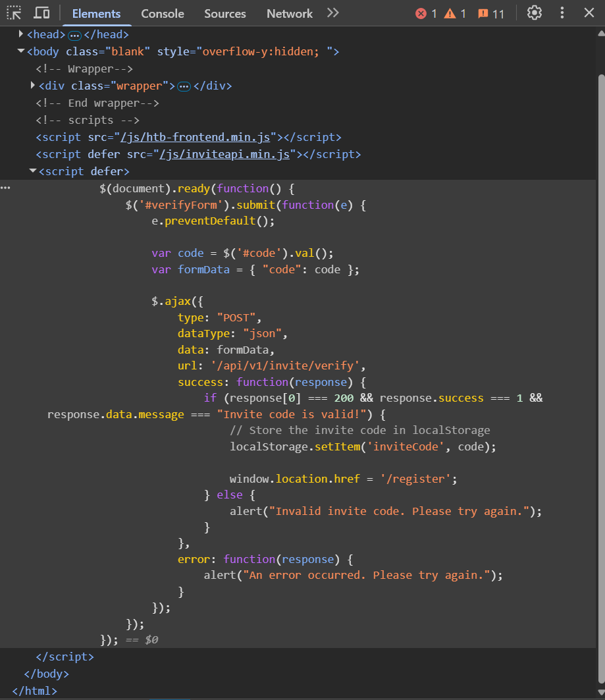
Task: Select the Wrapper comment node
Action: (84, 68)
